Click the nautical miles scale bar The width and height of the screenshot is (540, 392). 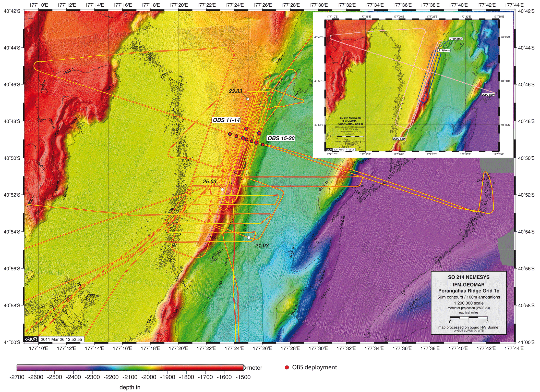click(469, 317)
